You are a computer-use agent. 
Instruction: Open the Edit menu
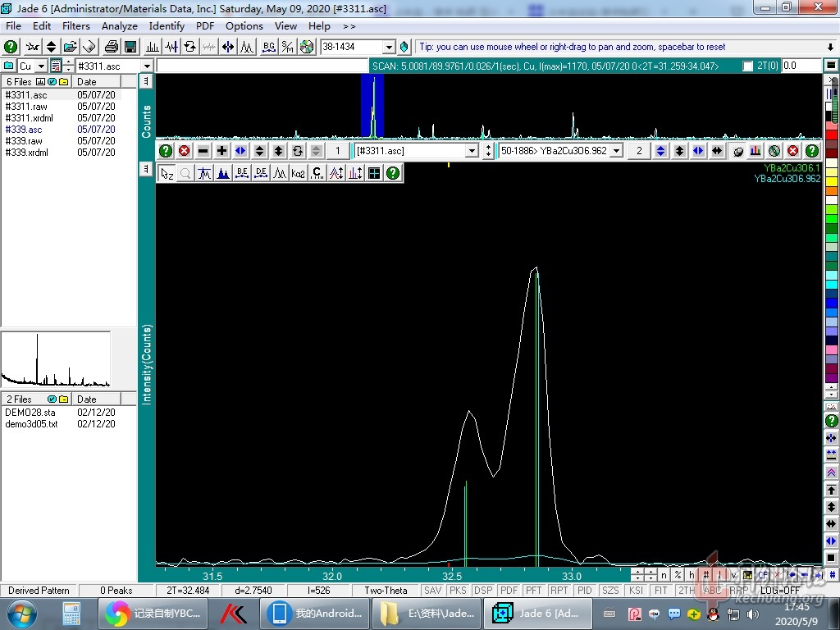point(42,26)
